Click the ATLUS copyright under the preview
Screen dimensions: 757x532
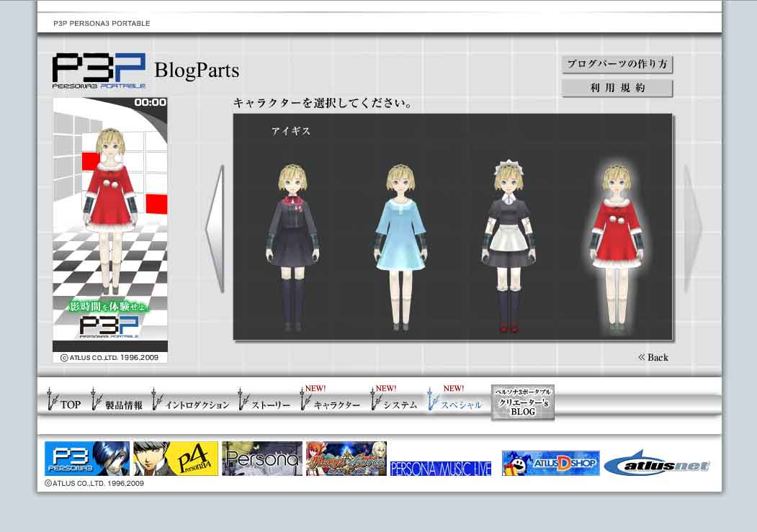coord(109,358)
